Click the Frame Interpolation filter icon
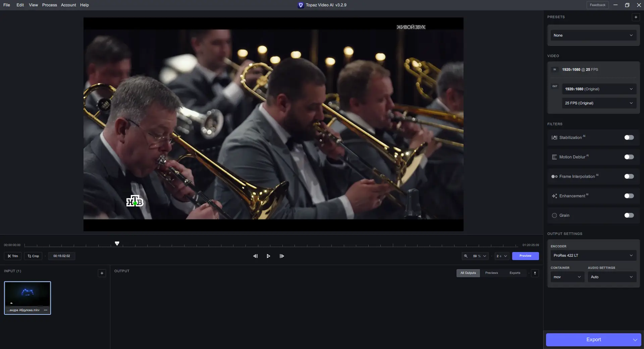Screen dimensions: 644x349 coord(554,177)
